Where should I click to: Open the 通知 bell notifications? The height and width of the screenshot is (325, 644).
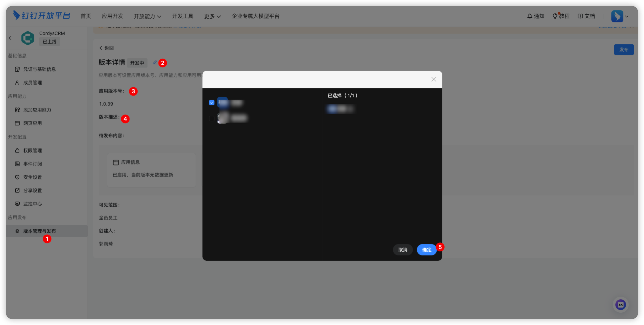pos(535,16)
